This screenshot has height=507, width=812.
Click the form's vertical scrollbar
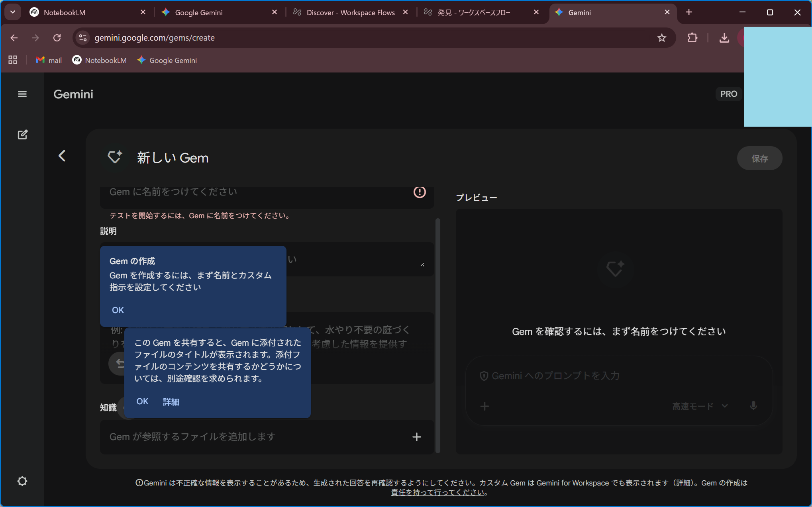tap(438, 335)
